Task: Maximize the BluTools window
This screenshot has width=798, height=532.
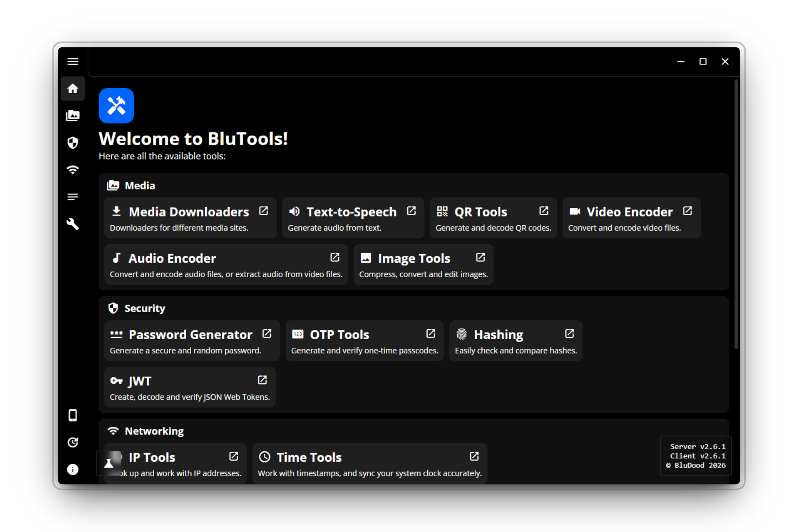Action: pyautogui.click(x=703, y=62)
